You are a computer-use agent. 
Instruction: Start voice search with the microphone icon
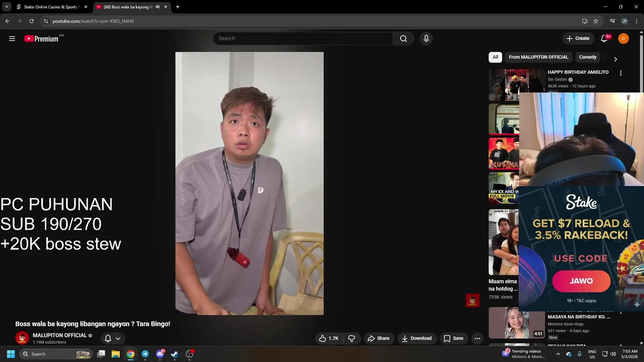(x=426, y=39)
